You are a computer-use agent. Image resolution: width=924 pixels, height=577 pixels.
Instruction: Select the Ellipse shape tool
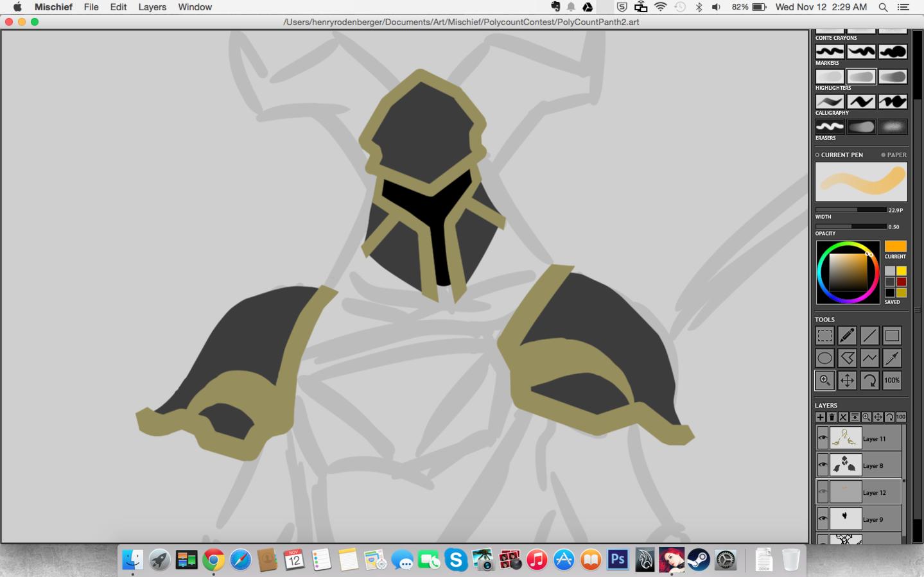(824, 358)
